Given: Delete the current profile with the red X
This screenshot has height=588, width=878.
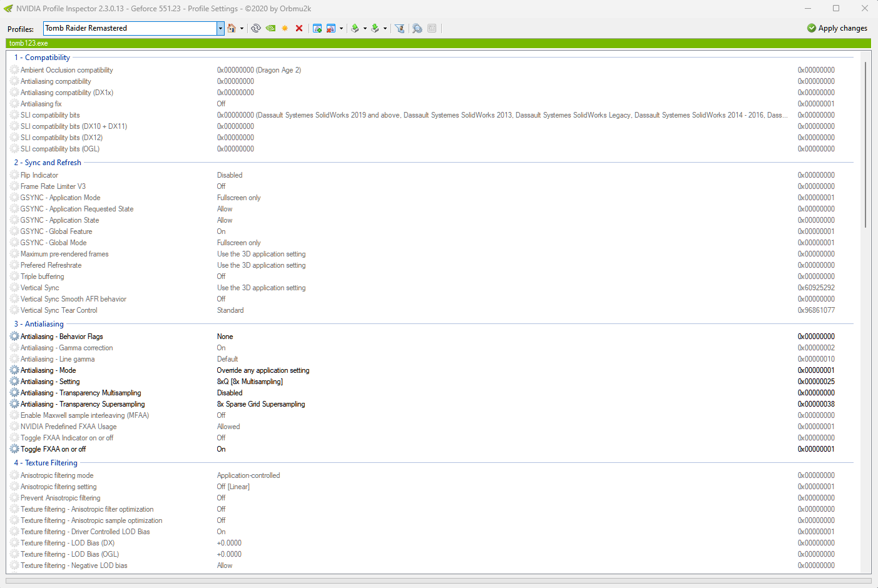Looking at the screenshot, I should [299, 28].
